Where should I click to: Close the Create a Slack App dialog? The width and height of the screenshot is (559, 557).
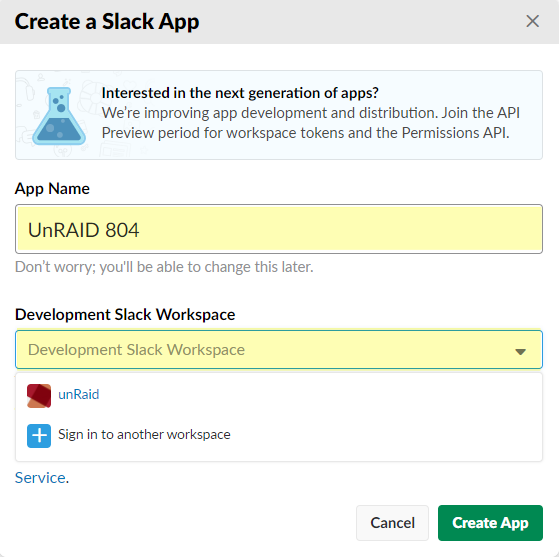(x=532, y=21)
